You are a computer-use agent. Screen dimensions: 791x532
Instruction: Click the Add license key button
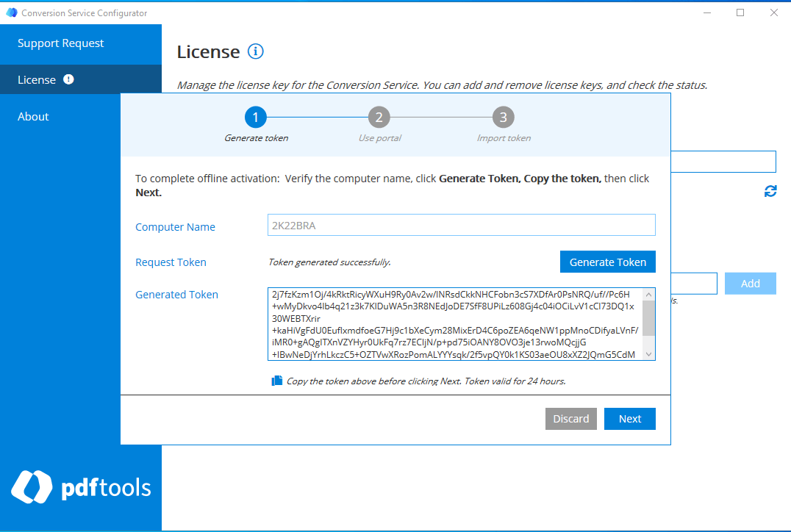[750, 283]
